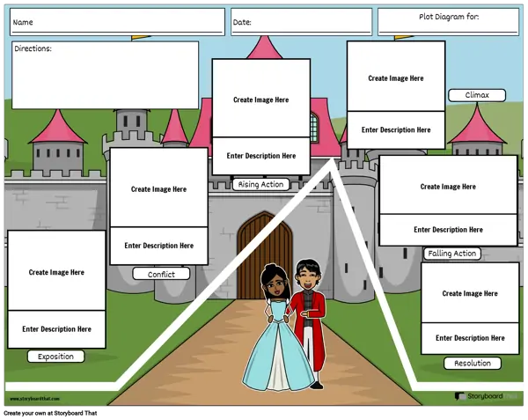Click the Conflict label
The height and width of the screenshot is (420, 528).
(161, 274)
